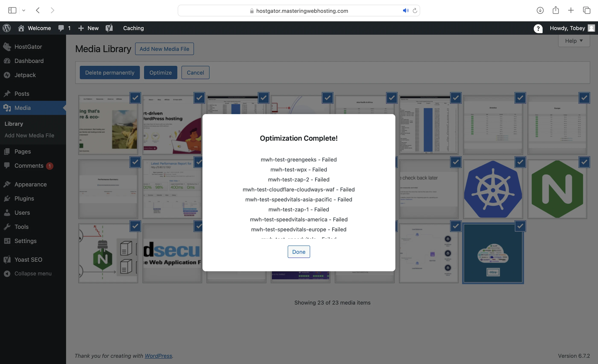The image size is (598, 364).
Task: Click the Safari address bar field
Action: click(302, 11)
